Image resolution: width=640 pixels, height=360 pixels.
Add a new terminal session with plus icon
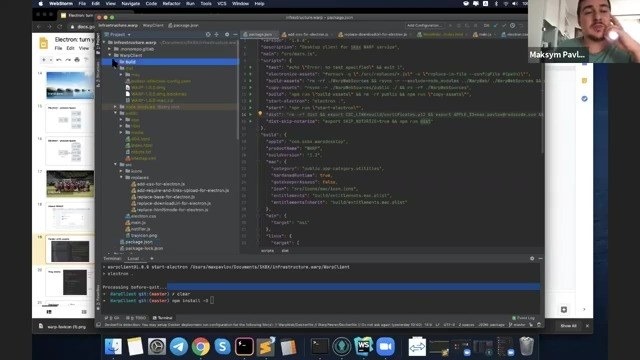pos(152,258)
